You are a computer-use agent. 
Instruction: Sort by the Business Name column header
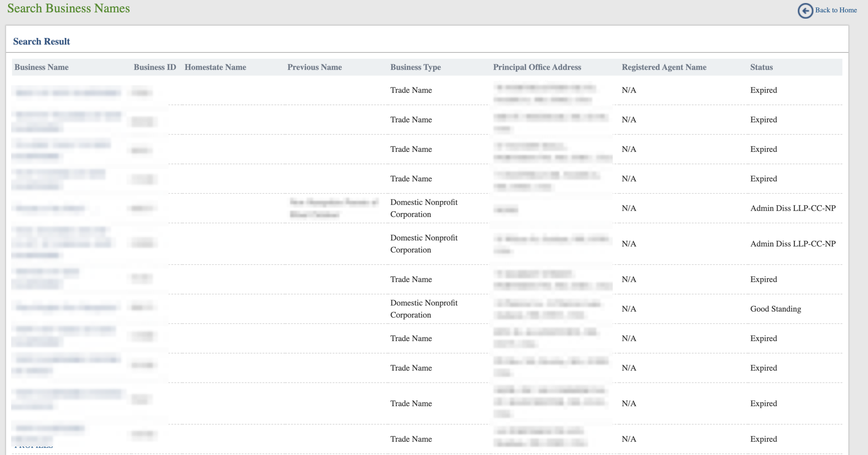[x=41, y=67]
